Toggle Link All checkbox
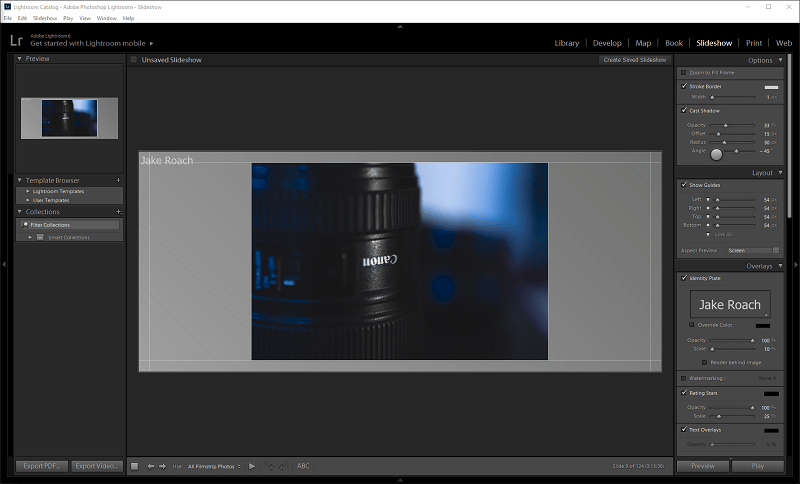Screen dimensions: 800x484 708,234
